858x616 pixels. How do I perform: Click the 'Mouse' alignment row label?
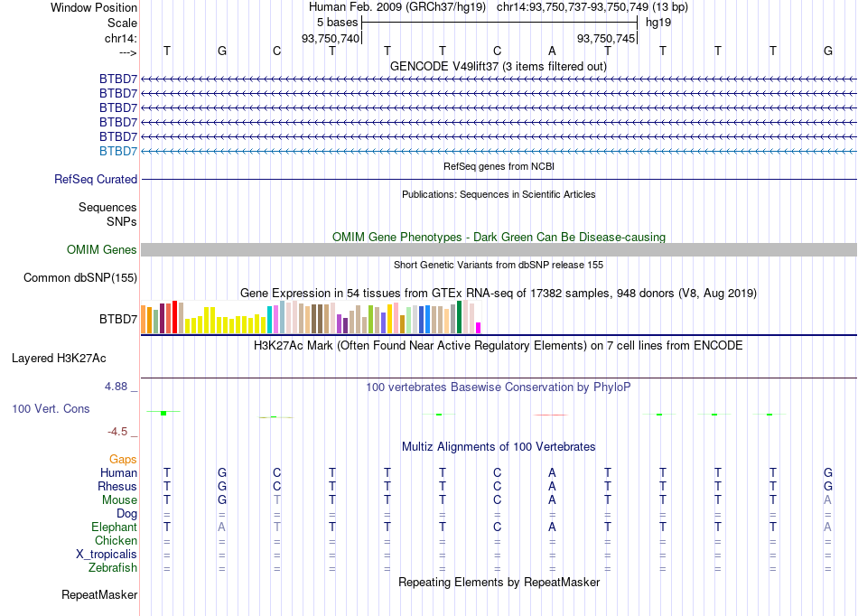tap(119, 500)
